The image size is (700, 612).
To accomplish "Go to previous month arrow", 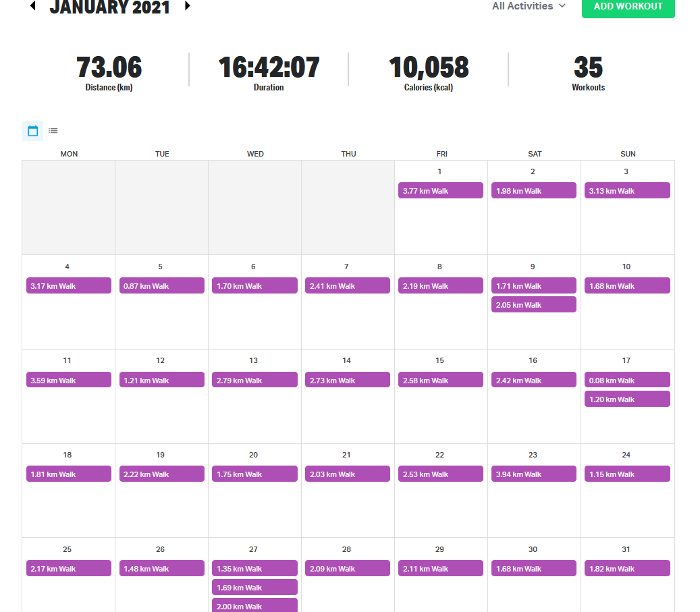I will coord(32,6).
